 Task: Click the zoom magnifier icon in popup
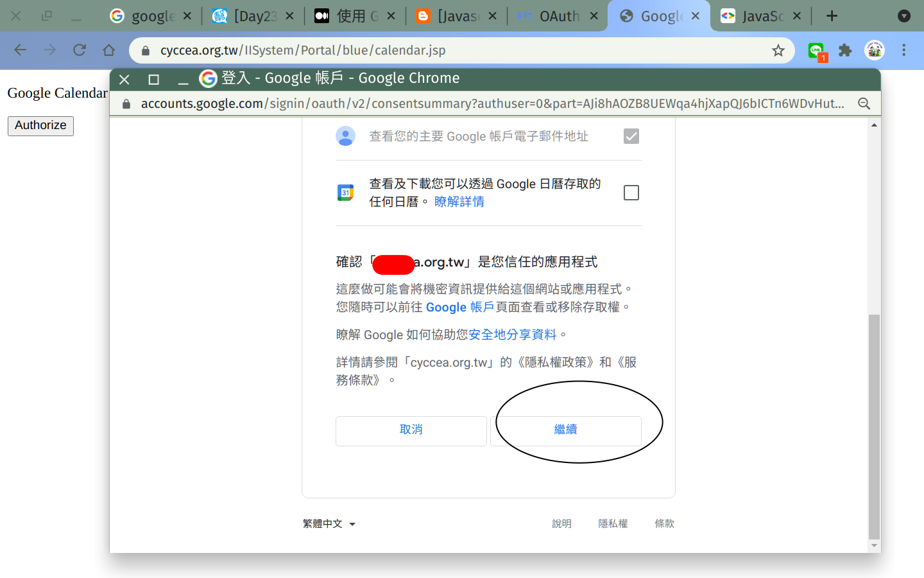[x=864, y=103]
